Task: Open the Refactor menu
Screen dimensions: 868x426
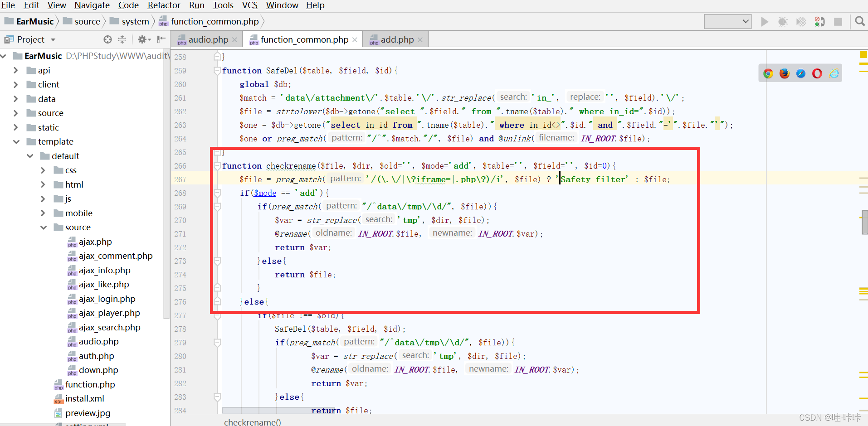Action: (x=164, y=5)
